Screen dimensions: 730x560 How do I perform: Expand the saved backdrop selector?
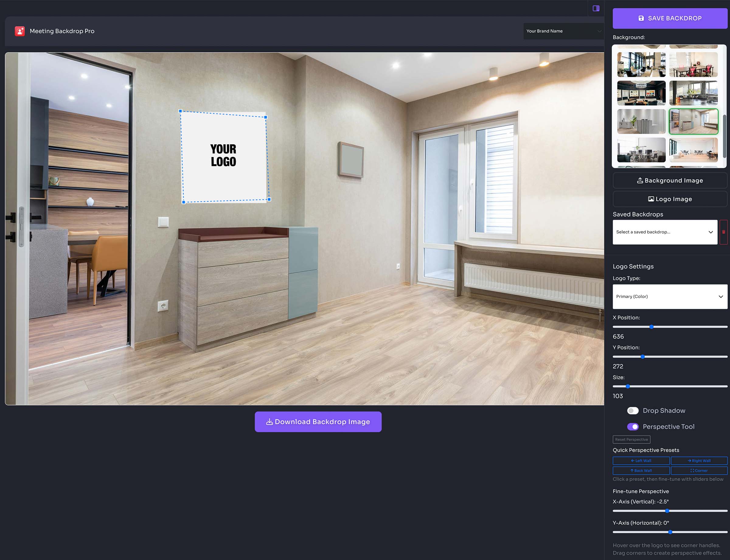pyautogui.click(x=665, y=232)
